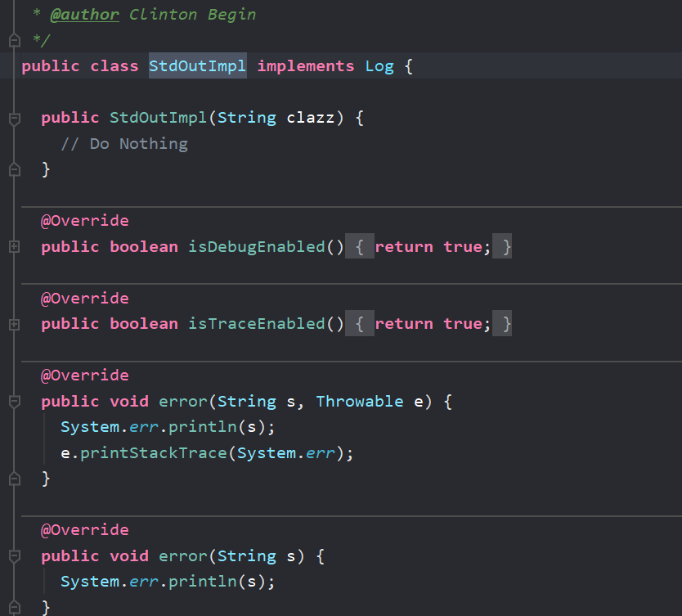682x616 pixels.
Task: Click 'boolean' keyword in isDebugEnabled
Action: [x=144, y=247]
